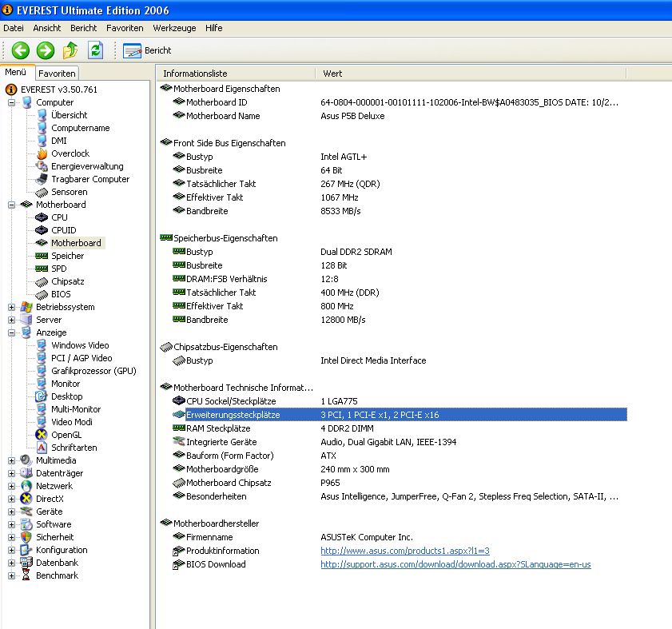Select the Energieverwaltung icon

(42, 166)
